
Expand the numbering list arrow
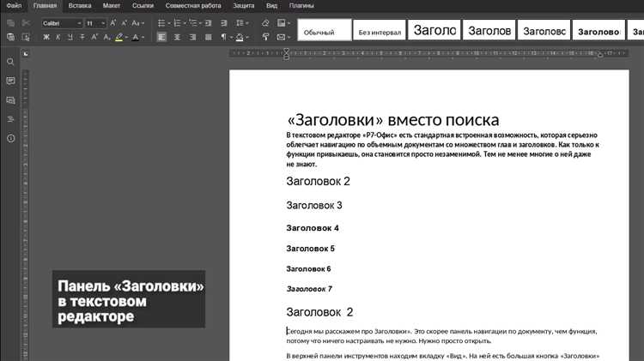coord(185,23)
